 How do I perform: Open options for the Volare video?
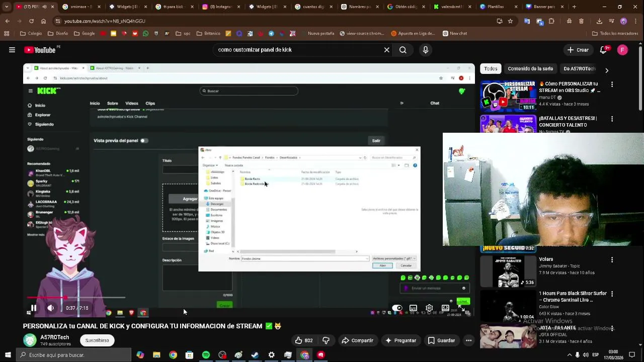tap(612, 260)
